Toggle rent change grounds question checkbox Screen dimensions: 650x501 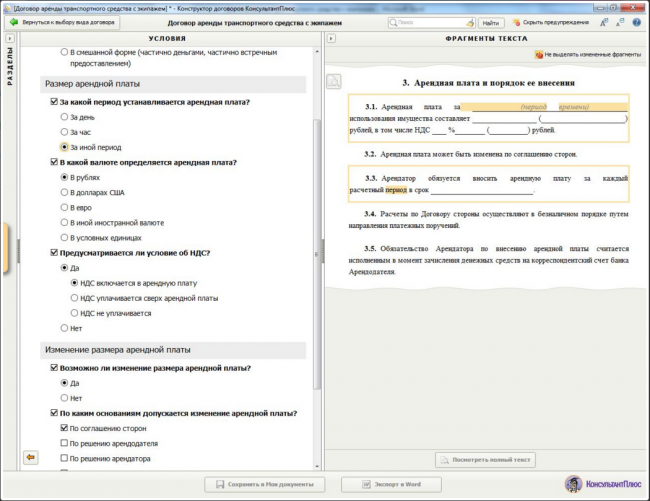click(x=54, y=413)
